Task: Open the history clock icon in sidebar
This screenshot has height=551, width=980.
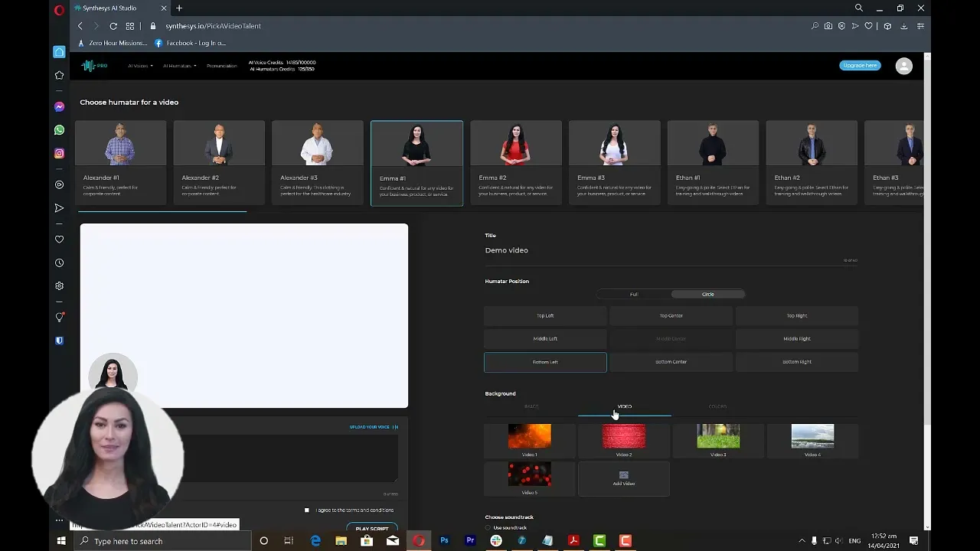Action: [x=59, y=262]
